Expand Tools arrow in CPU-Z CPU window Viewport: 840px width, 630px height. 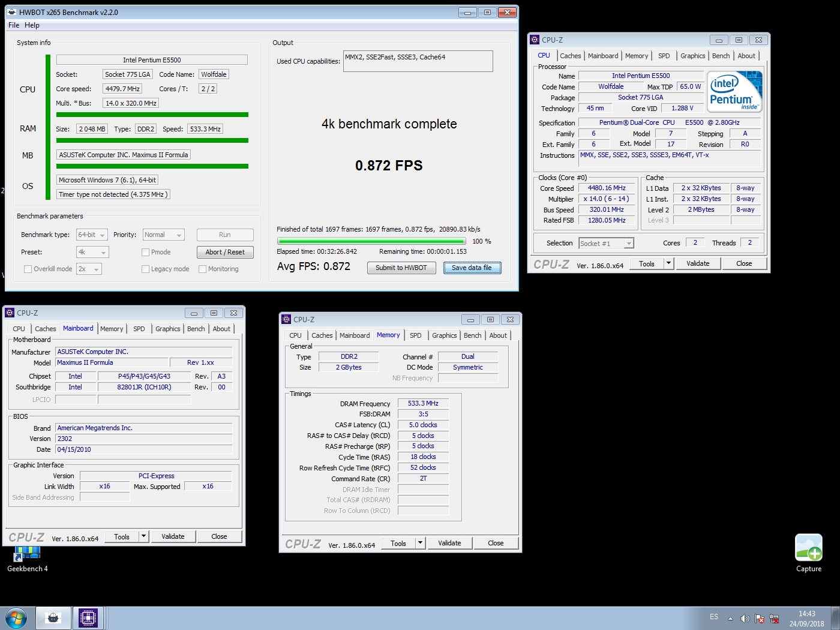[669, 263]
